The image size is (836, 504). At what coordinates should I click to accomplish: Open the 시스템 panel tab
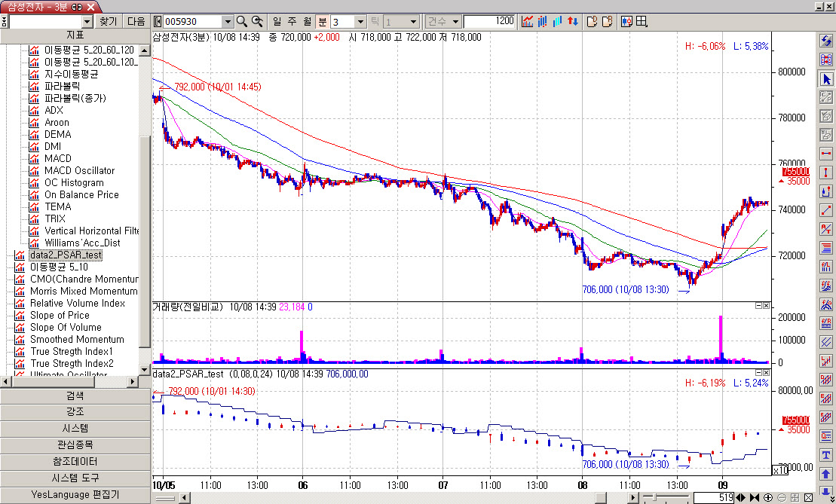pos(75,428)
